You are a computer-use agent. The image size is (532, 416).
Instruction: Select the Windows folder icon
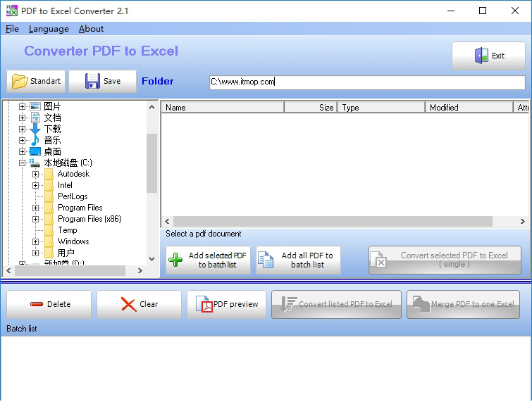click(49, 241)
